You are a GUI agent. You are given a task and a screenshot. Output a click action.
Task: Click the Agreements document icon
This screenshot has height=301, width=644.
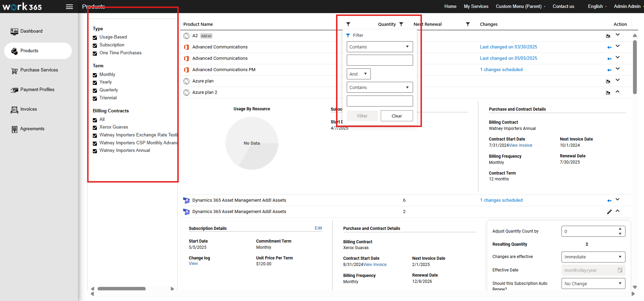click(14, 129)
